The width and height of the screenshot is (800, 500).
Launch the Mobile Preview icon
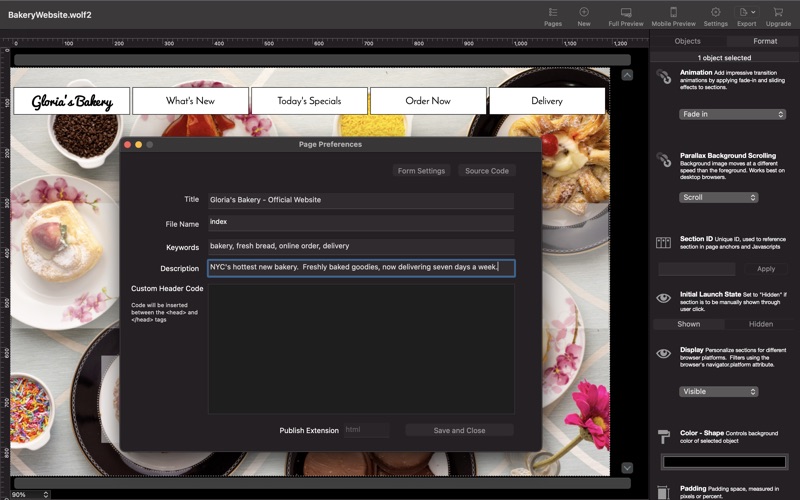(673, 12)
